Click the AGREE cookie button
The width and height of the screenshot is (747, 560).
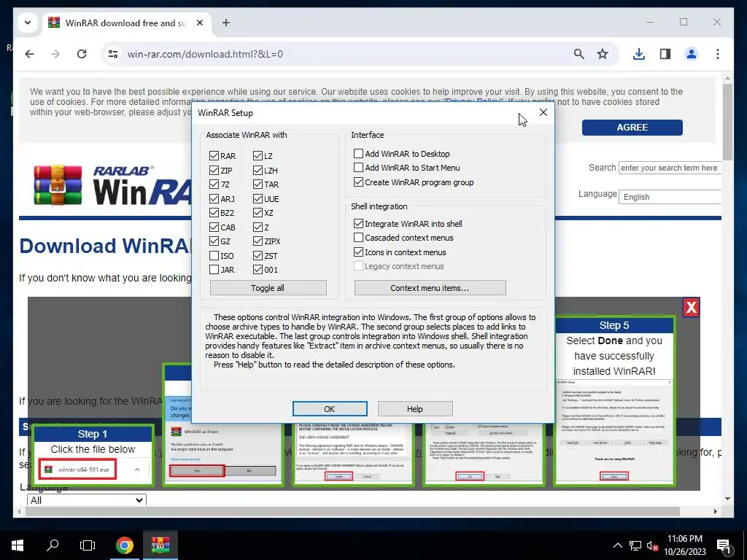click(632, 127)
